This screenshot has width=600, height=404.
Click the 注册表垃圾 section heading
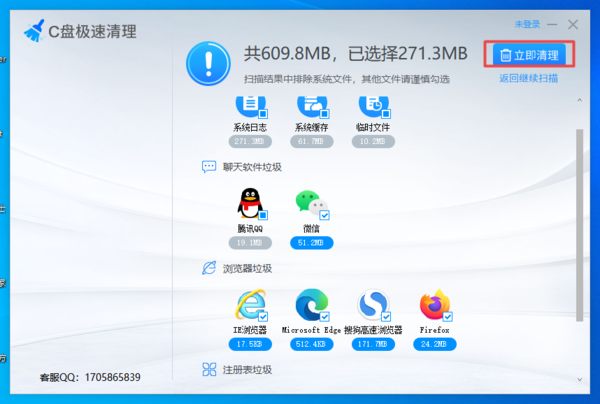(x=248, y=370)
